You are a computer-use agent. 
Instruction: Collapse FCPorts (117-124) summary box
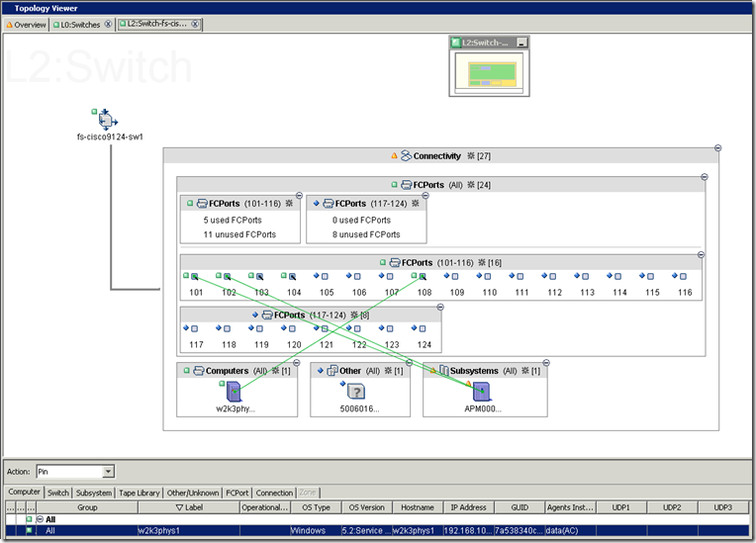pyautogui.click(x=425, y=196)
